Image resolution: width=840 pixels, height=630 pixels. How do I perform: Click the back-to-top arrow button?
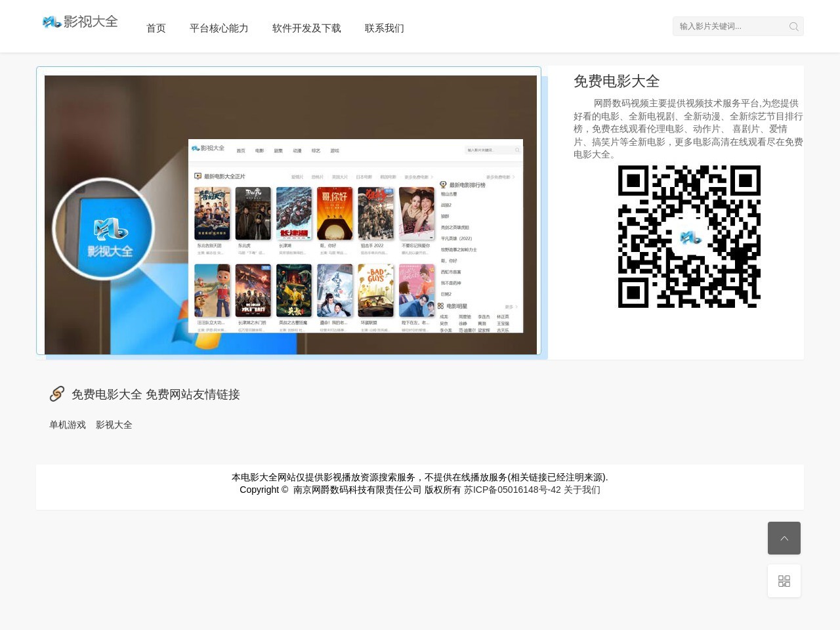tap(784, 538)
